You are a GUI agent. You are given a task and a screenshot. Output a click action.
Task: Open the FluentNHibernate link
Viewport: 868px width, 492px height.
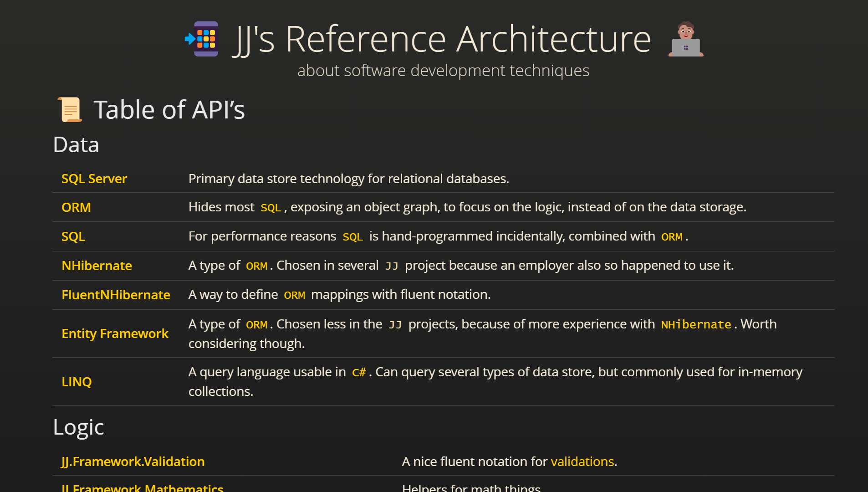tap(116, 295)
